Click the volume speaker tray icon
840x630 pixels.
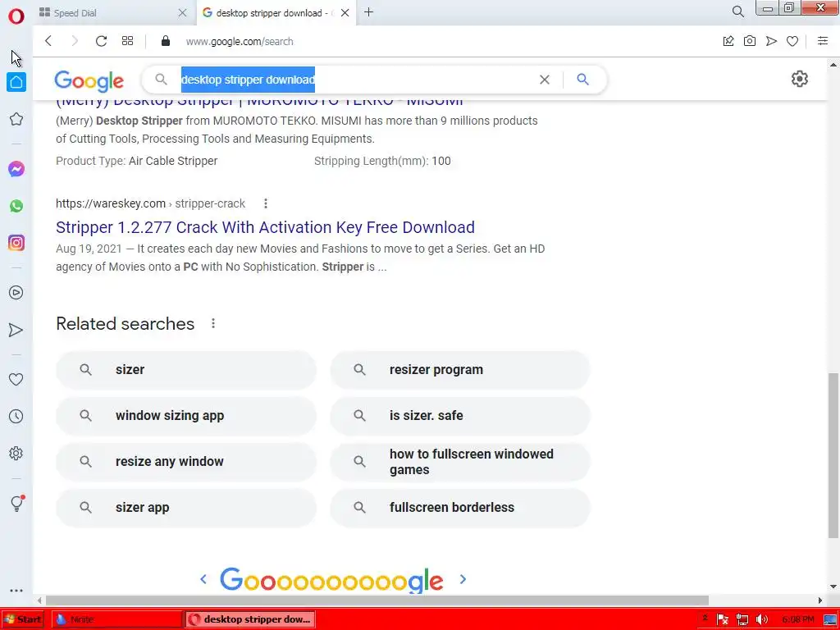(762, 620)
